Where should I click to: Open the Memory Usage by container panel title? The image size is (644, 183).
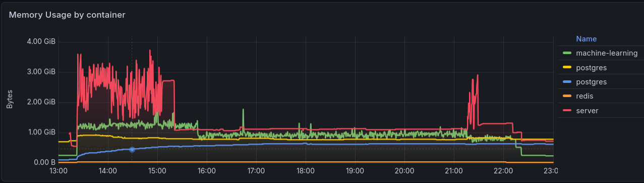[67, 15]
